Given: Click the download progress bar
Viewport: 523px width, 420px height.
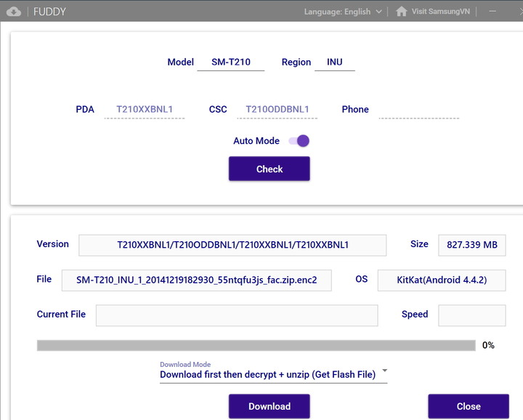Looking at the screenshot, I should pyautogui.click(x=256, y=345).
